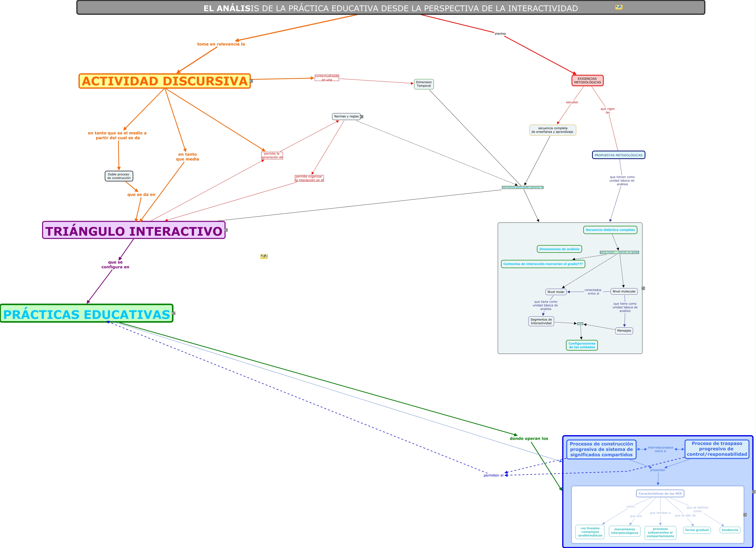Image resolution: width=756 pixels, height=548 pixels.
Task: Expand nested node beside TRIÁNGULO INTERACTIVO
Action: [x=226, y=230]
